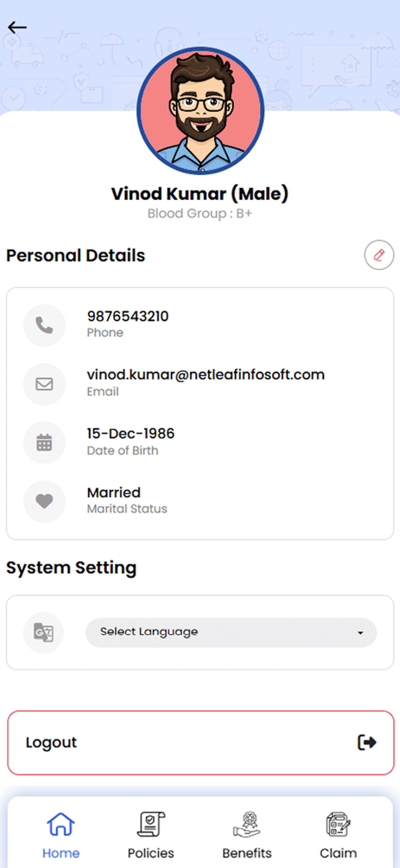Click the logout arrow icon
This screenshot has width=400, height=868.
point(367,742)
